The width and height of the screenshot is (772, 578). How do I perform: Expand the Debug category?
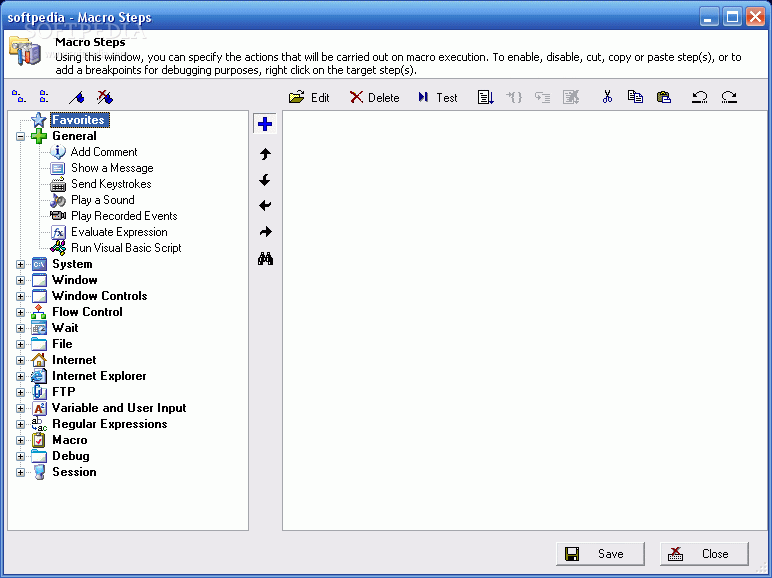pos(20,456)
